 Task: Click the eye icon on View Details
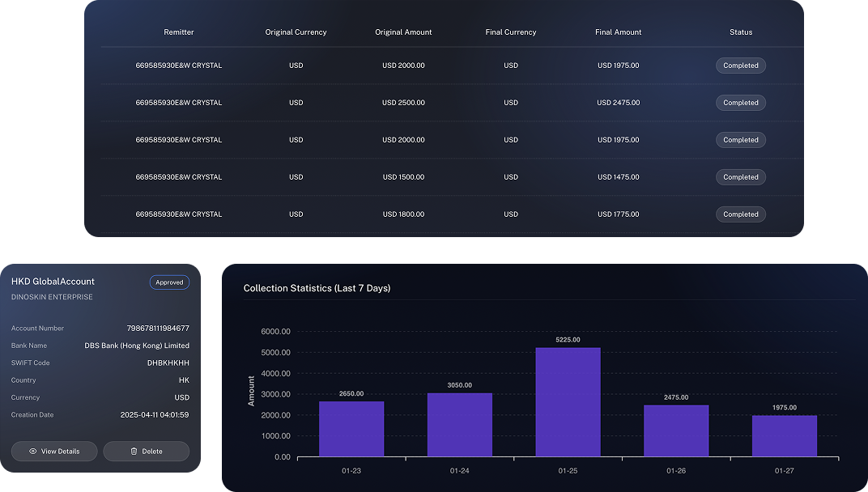pos(33,452)
